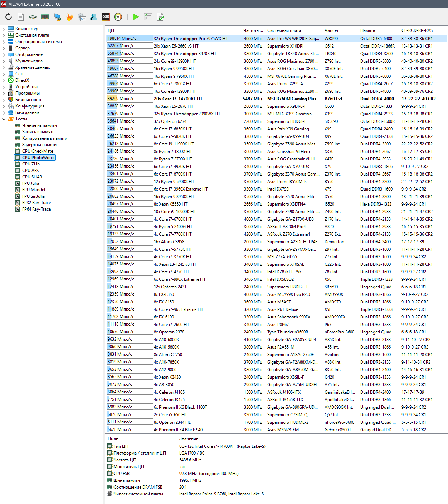Click the Refresh toolbar icon
This screenshot has width=448, height=504.
[x=9, y=16]
